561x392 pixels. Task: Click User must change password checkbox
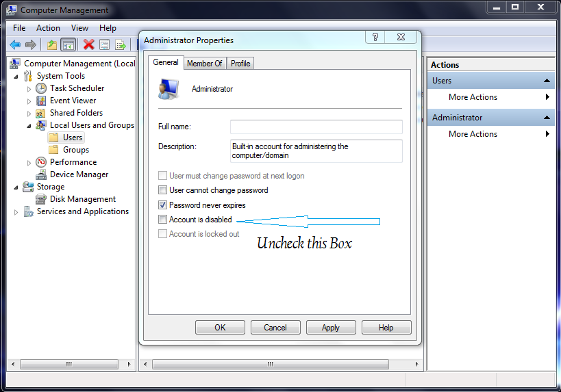tap(162, 175)
